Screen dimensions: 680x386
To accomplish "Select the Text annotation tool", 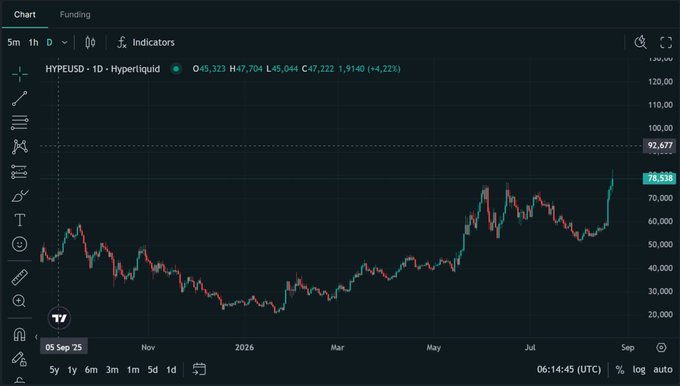I will 20,220.
